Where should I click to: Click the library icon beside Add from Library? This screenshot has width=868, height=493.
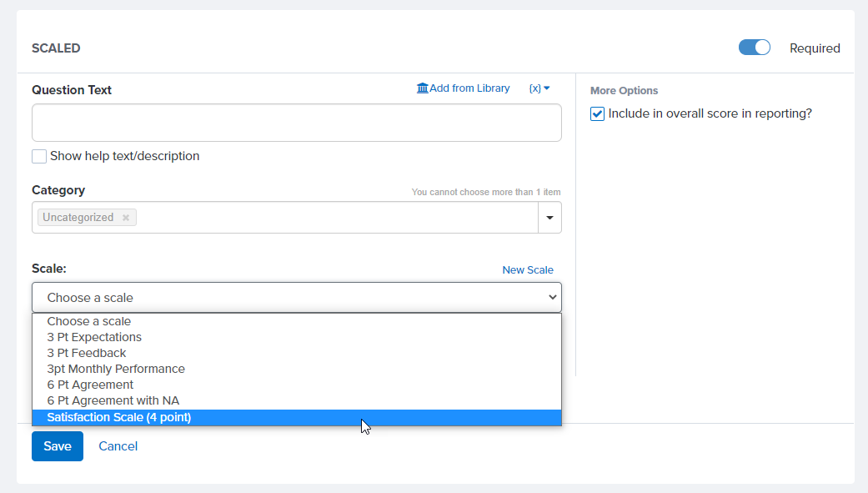tap(422, 88)
